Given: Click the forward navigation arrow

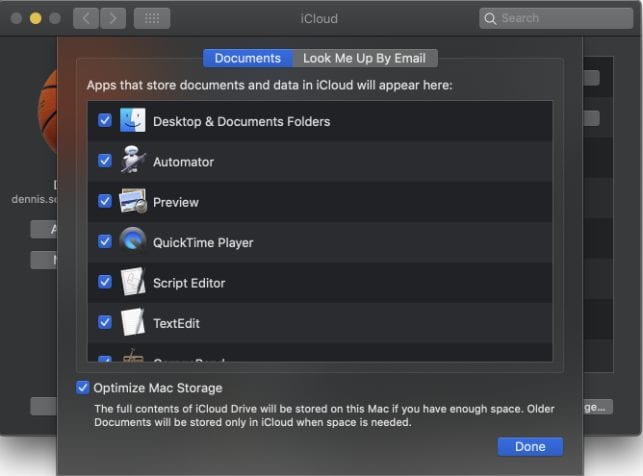Looking at the screenshot, I should tap(113, 18).
